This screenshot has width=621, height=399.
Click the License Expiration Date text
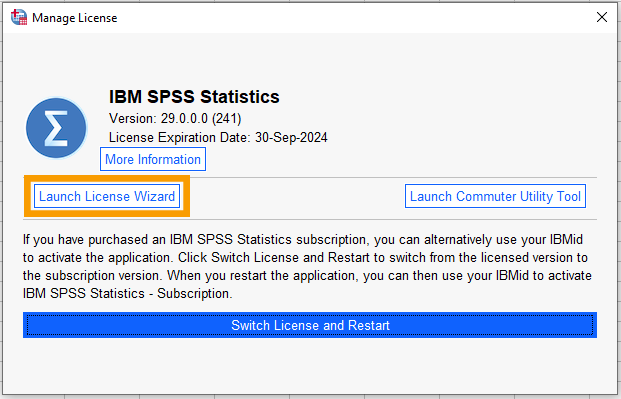click(218, 137)
